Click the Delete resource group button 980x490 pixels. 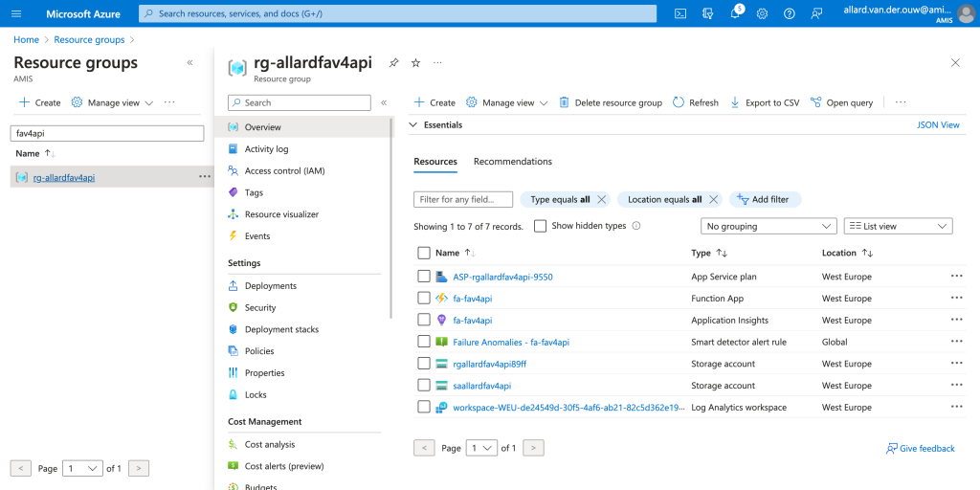611,102
